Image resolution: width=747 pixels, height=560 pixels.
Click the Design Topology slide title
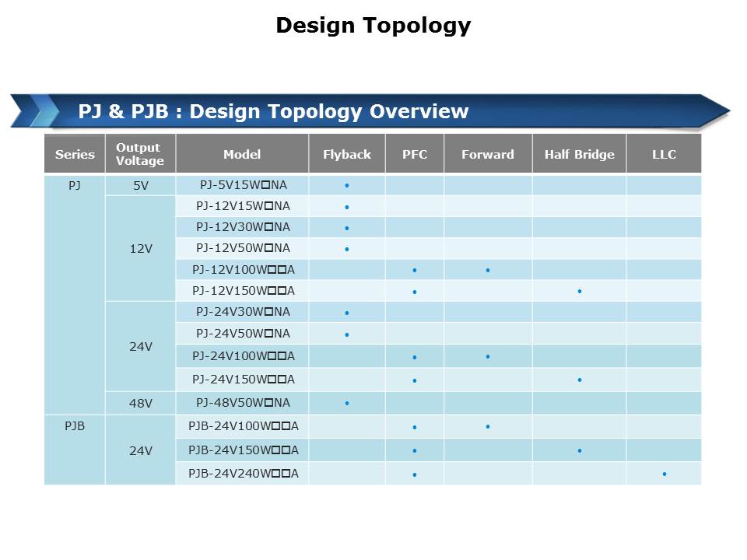373,26
